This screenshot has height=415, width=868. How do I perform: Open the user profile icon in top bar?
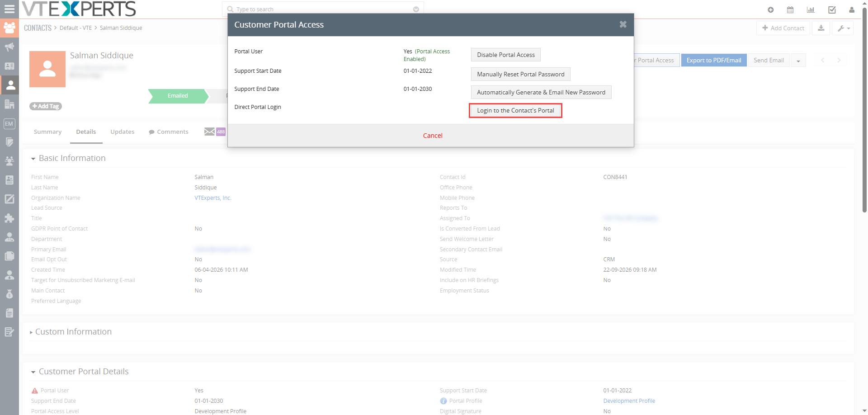[x=852, y=9]
